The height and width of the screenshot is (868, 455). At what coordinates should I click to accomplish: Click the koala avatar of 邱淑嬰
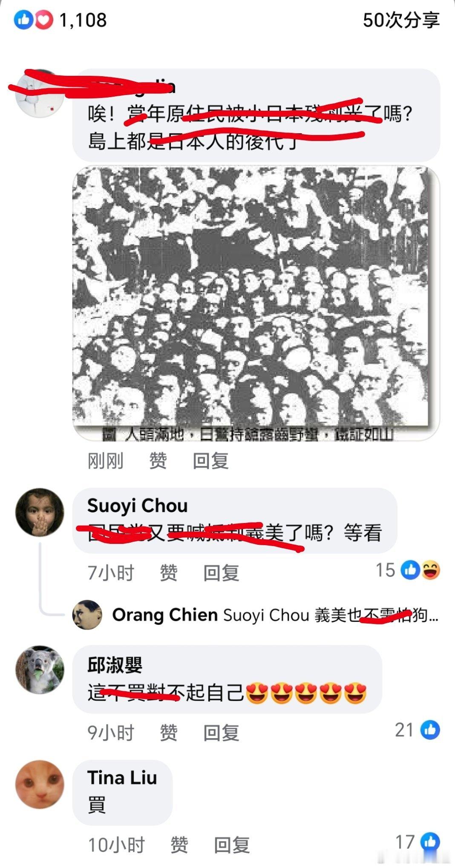[x=40, y=670]
